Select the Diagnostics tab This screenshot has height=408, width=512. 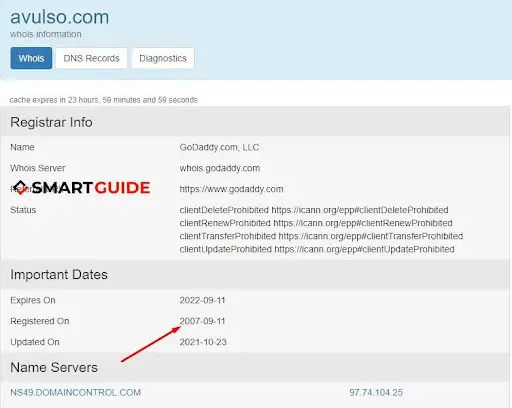(163, 58)
